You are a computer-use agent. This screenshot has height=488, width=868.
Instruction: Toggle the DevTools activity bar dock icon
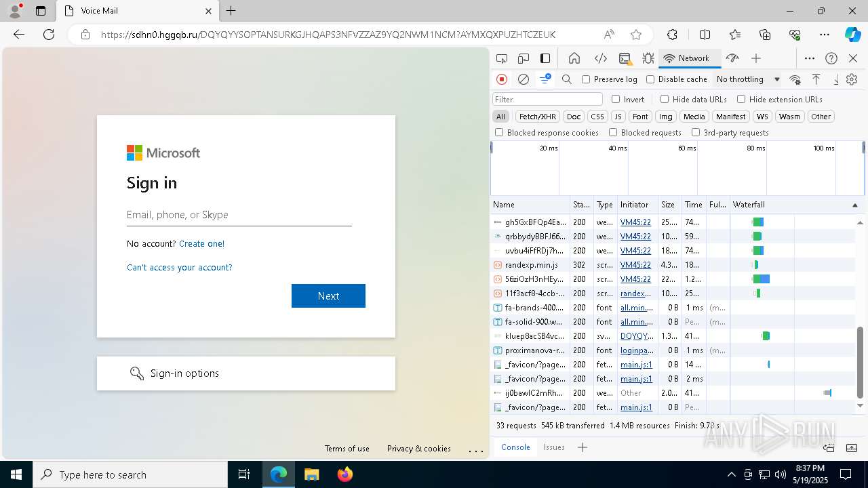[545, 58]
